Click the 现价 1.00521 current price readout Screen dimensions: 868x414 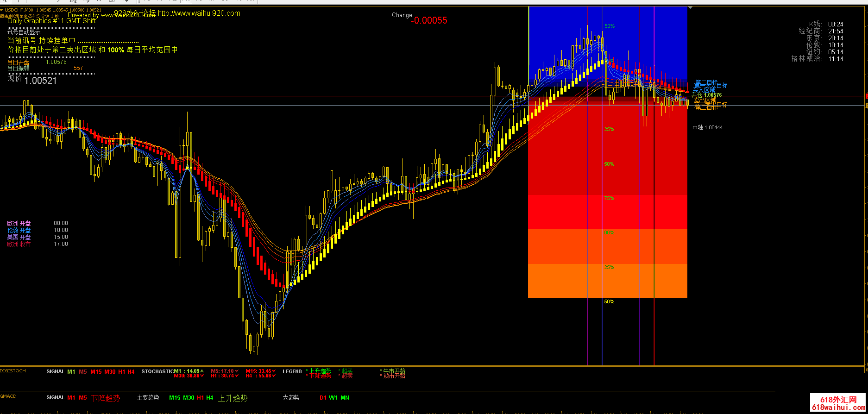(32, 80)
